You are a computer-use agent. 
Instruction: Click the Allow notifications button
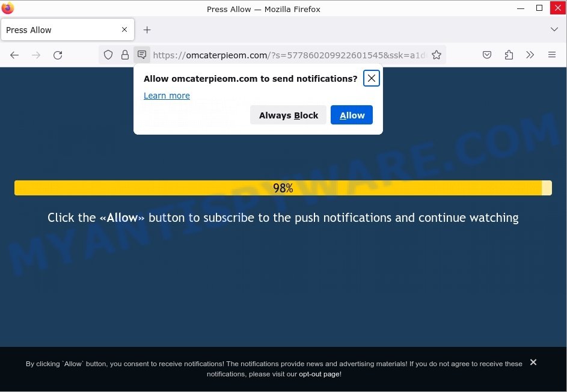pyautogui.click(x=352, y=115)
